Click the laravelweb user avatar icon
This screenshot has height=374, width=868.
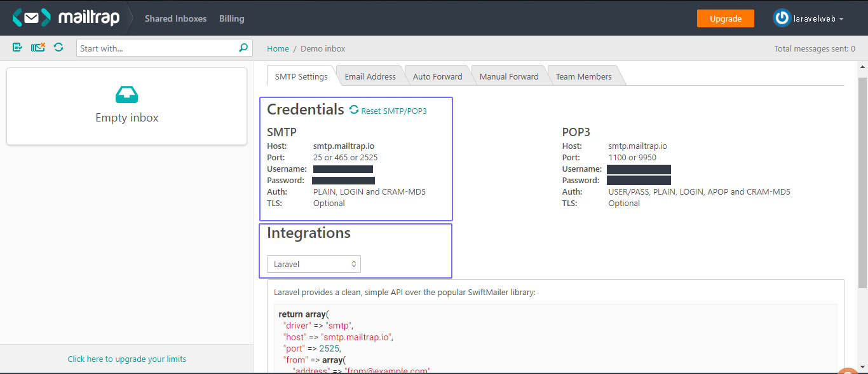[x=782, y=18]
